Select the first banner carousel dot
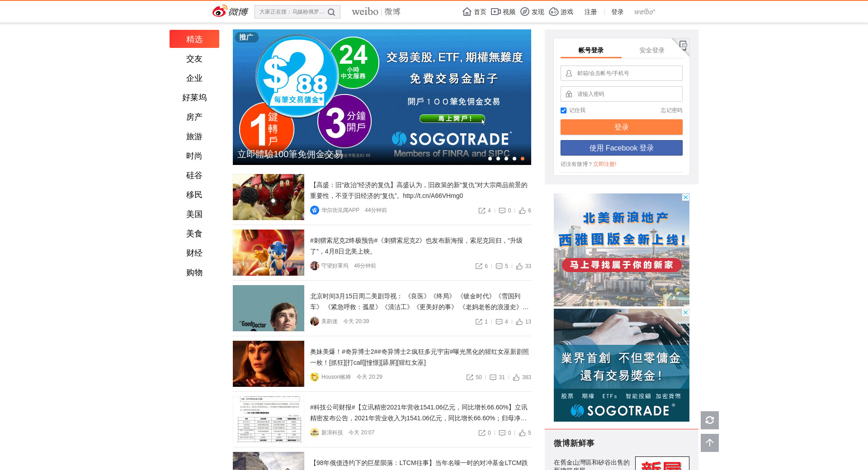868x470 pixels. [x=490, y=159]
